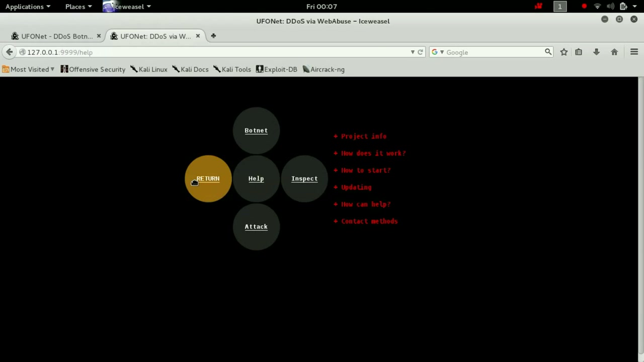Open the battery status icon
This screenshot has height=362, width=644.
coord(623,7)
